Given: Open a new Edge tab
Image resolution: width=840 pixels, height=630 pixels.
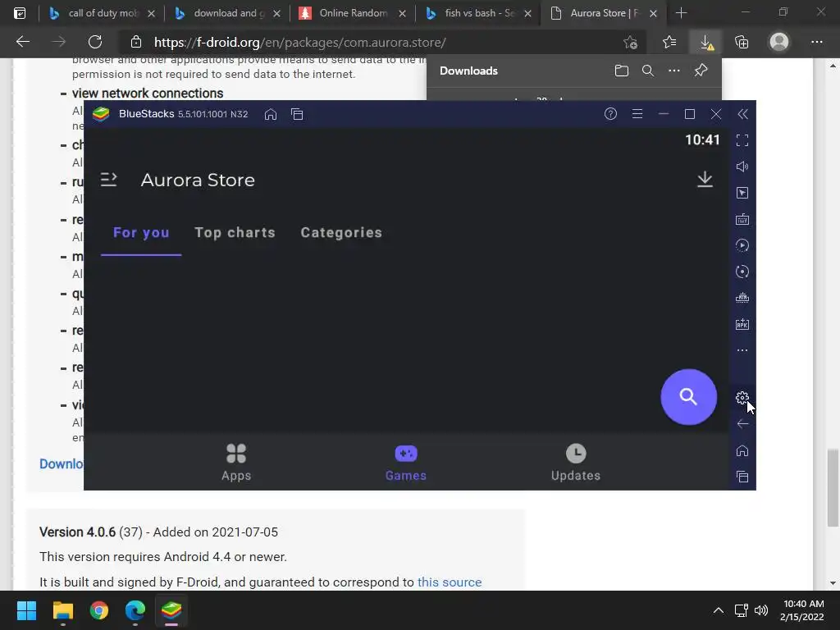Looking at the screenshot, I should (x=681, y=13).
